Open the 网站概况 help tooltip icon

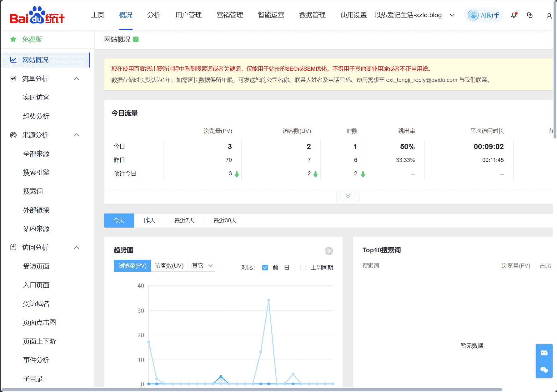pyautogui.click(x=136, y=39)
